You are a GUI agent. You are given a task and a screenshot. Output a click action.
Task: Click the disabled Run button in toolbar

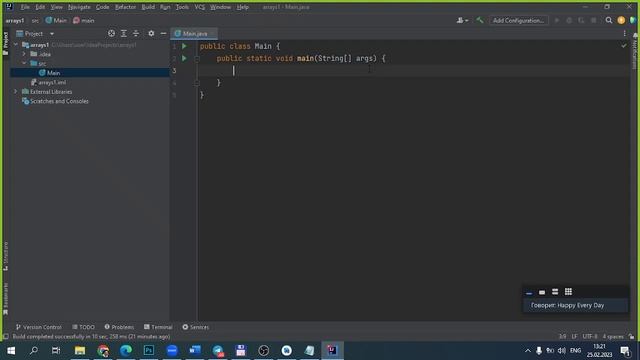coord(556,20)
